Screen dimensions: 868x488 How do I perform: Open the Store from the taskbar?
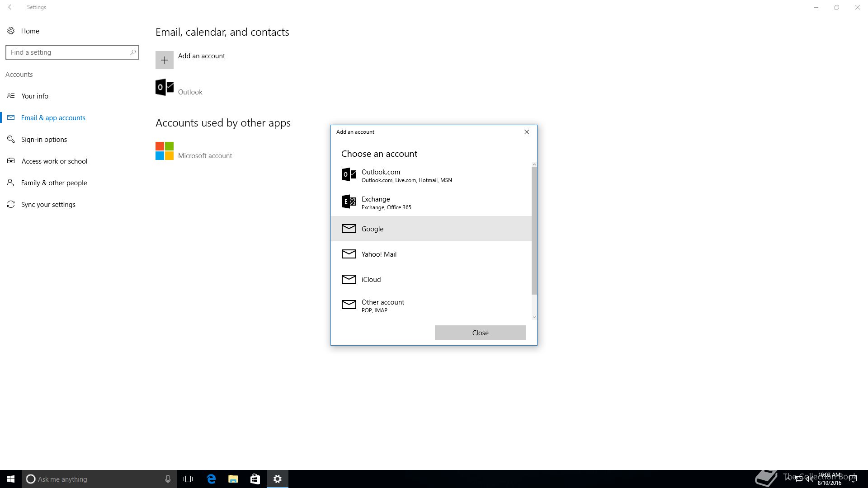pyautogui.click(x=255, y=479)
